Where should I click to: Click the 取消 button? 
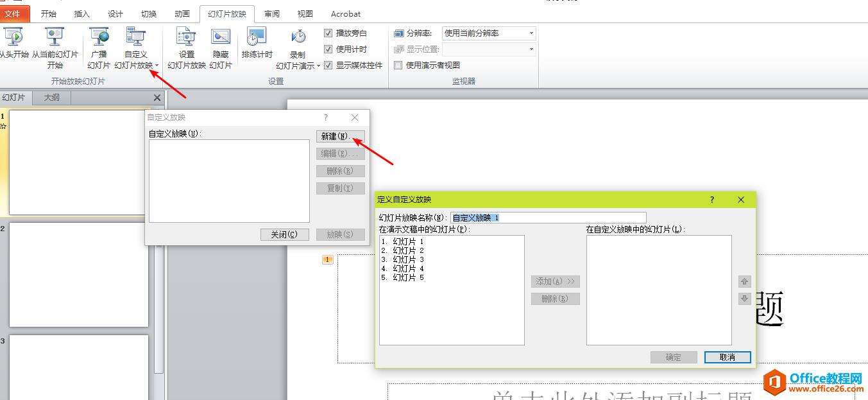728,357
